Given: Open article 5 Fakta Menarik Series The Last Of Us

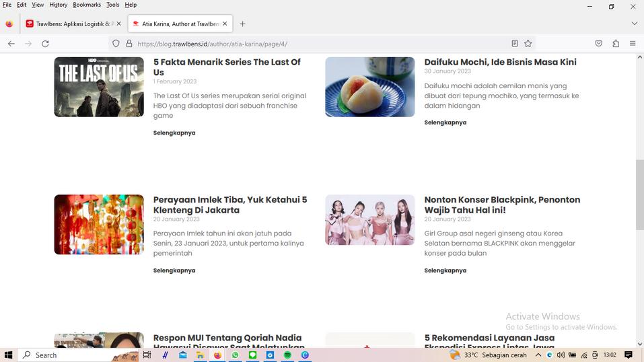Looking at the screenshot, I should coord(227,67).
